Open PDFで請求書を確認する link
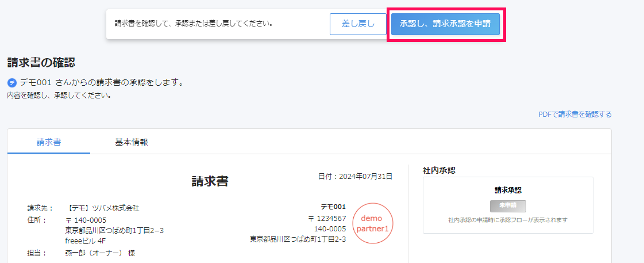The height and width of the screenshot is (263, 644). pos(574,115)
